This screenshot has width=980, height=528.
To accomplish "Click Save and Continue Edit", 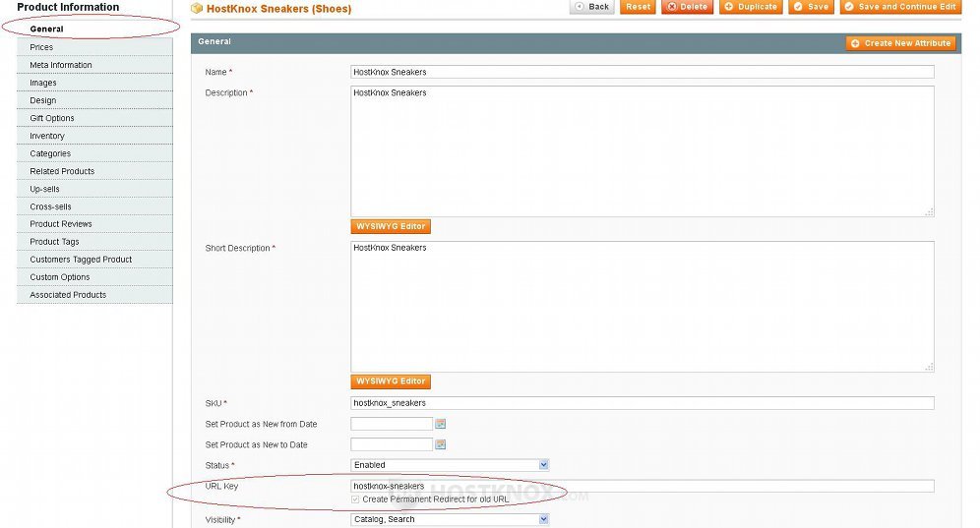I will 900,6.
